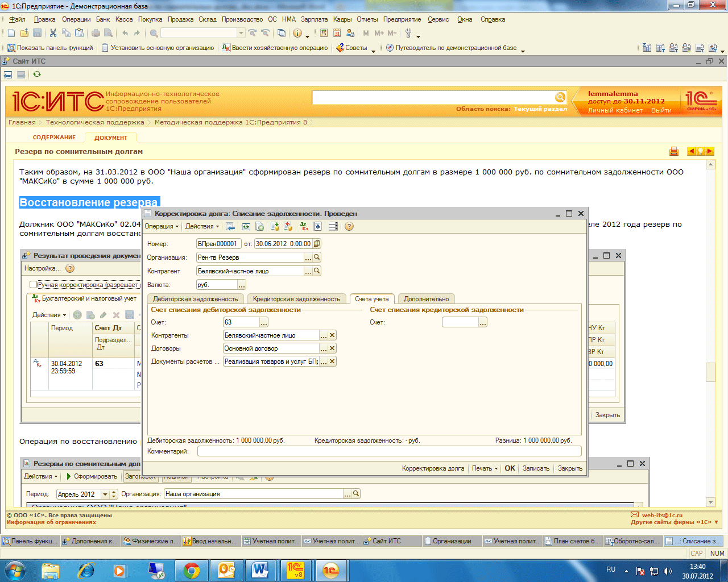Open the Печать dropdown at the dialog bottom
Image resolution: width=728 pixels, height=582 pixels.
click(485, 468)
